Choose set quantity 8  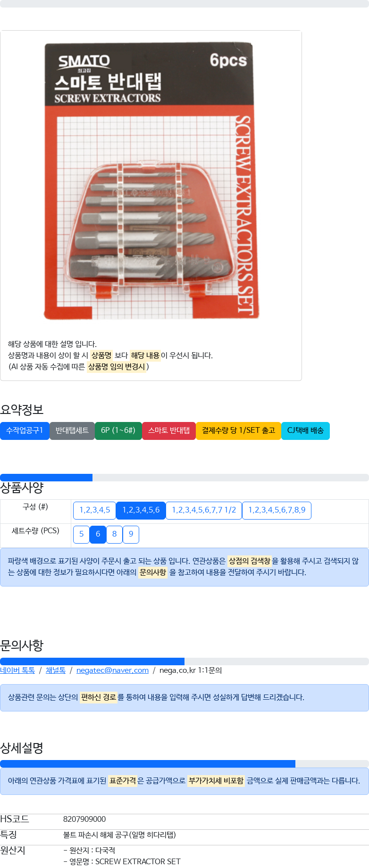point(114,534)
